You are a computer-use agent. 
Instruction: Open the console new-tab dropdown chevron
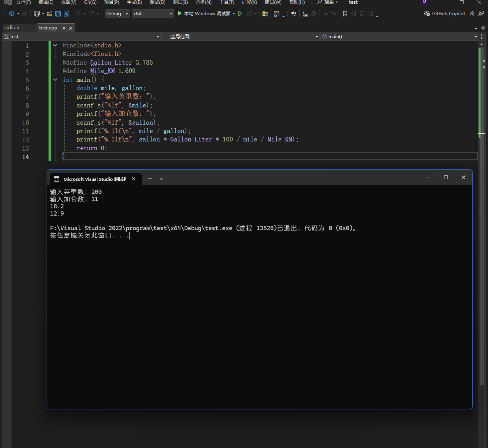click(x=161, y=179)
